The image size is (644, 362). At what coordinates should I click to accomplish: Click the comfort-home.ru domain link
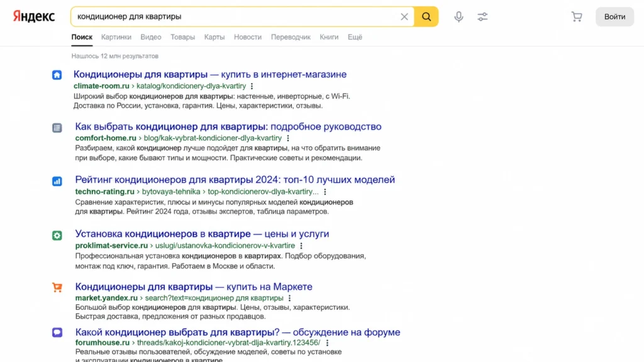point(106,138)
